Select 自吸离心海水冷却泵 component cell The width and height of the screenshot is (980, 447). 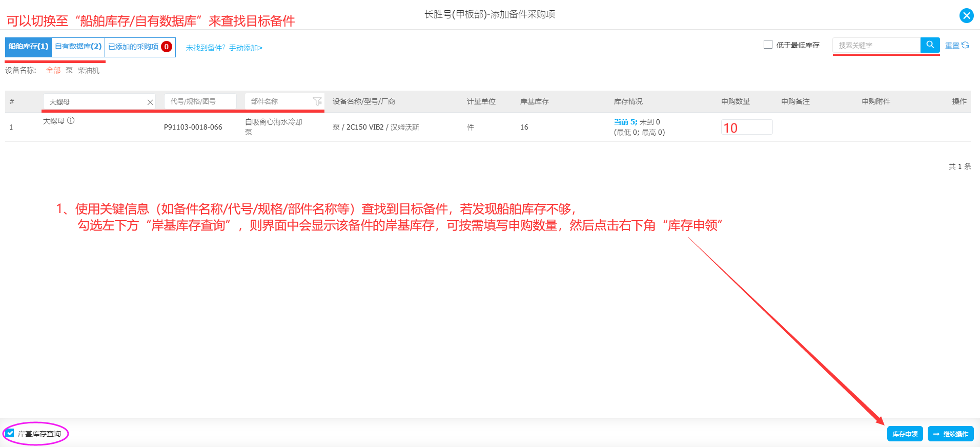pos(274,127)
